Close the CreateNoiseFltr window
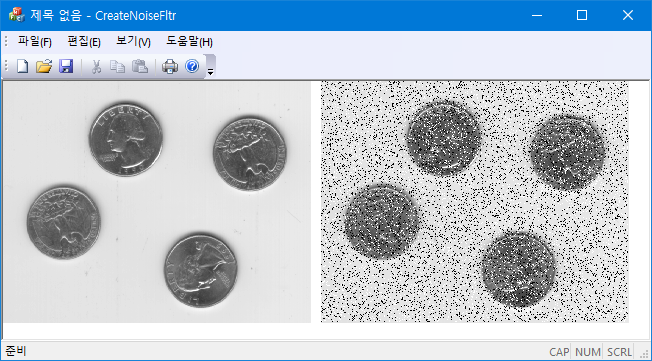 pyautogui.click(x=627, y=15)
